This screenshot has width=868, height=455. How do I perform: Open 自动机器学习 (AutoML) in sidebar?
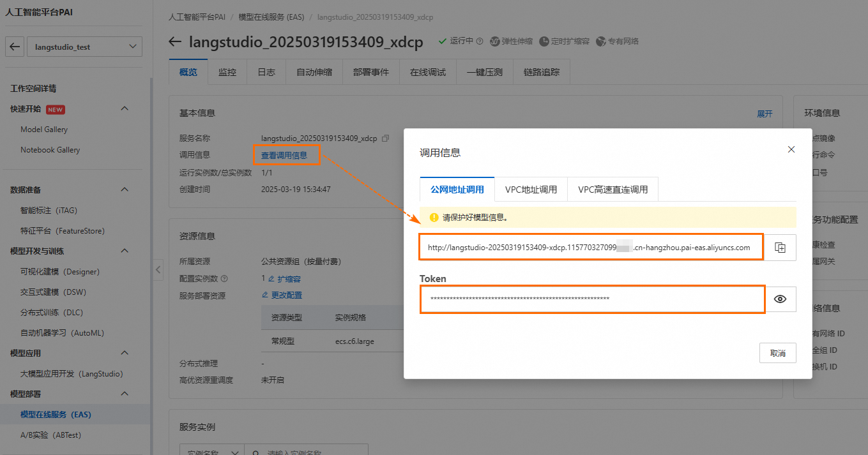[62, 332]
